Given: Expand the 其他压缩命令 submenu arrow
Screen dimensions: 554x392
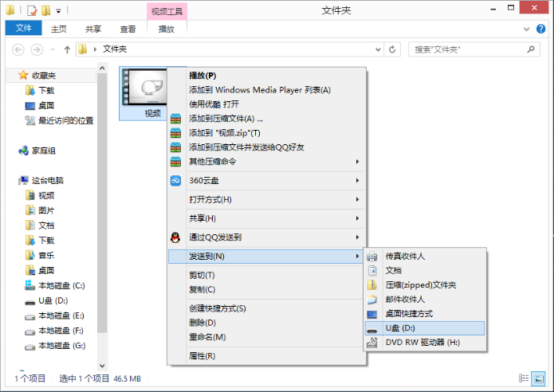Looking at the screenshot, I should click(x=358, y=162).
